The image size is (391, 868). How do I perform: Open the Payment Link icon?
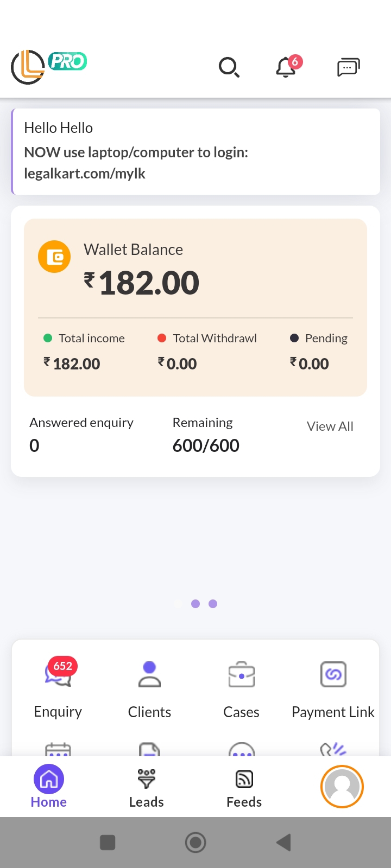[333, 675]
